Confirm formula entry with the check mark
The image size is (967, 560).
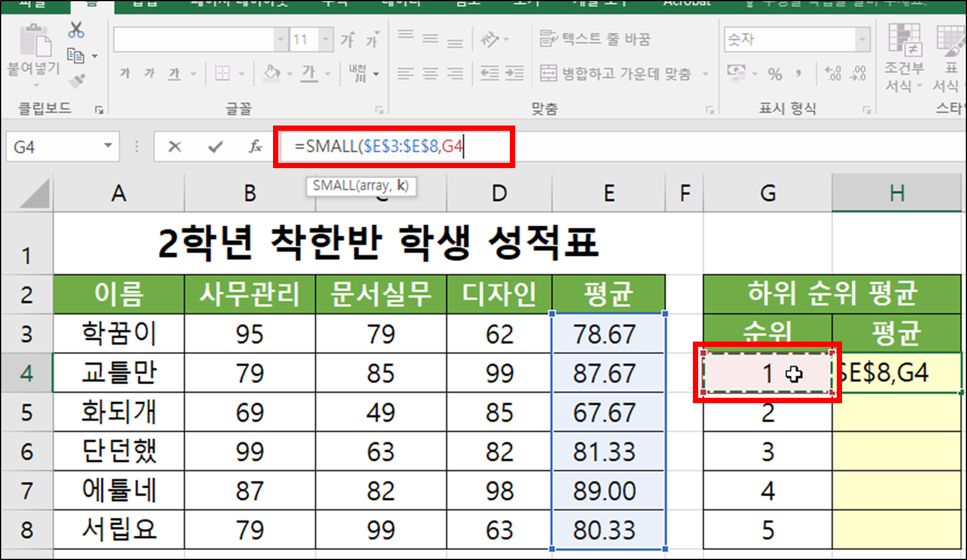coord(215,146)
